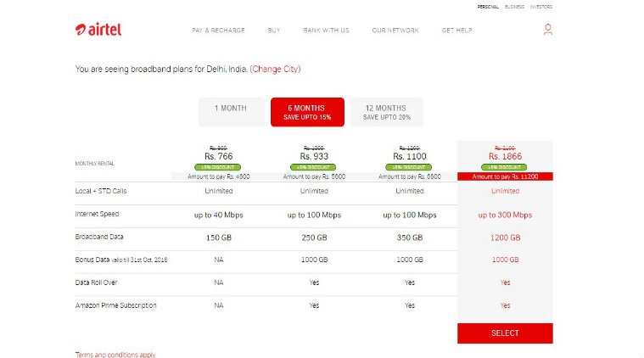This screenshot has width=644, height=358.
Task: Choose the Rs. 766 plan price
Action: [219, 156]
